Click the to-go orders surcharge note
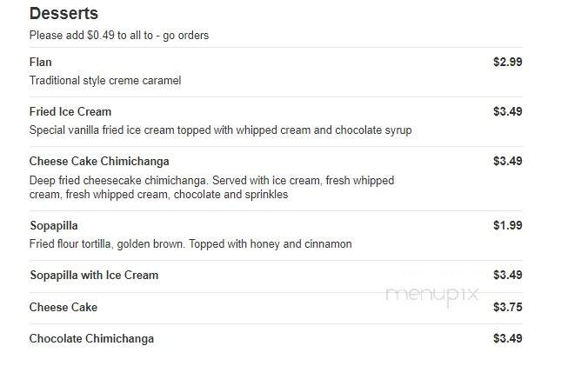The width and height of the screenshot is (588, 366). click(119, 36)
